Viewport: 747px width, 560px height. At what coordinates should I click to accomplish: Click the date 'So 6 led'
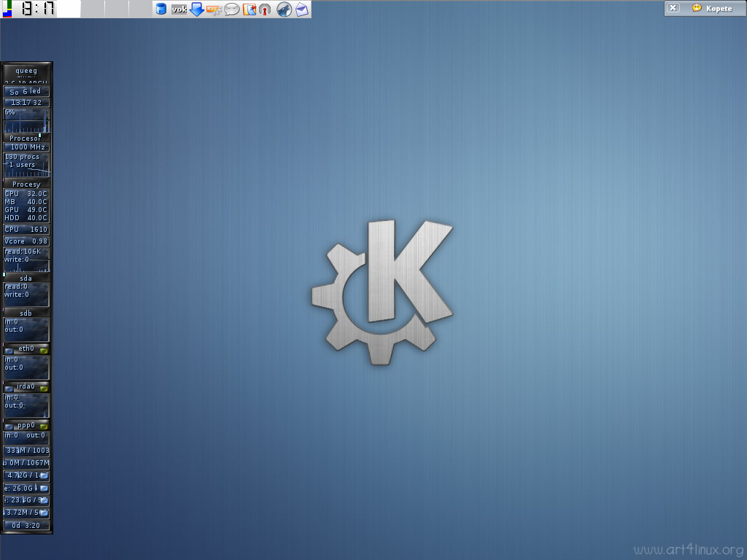pyautogui.click(x=26, y=91)
